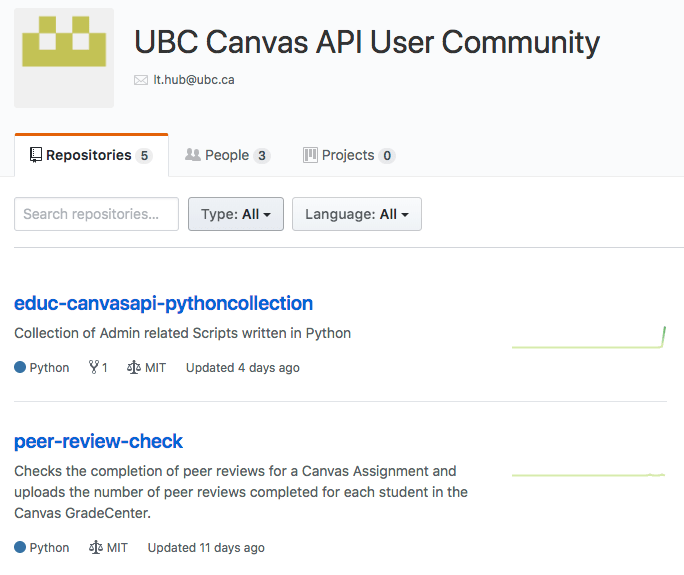This screenshot has height=575, width=684.
Task: Click the Python language dot for peer-review-check
Action: click(x=20, y=547)
